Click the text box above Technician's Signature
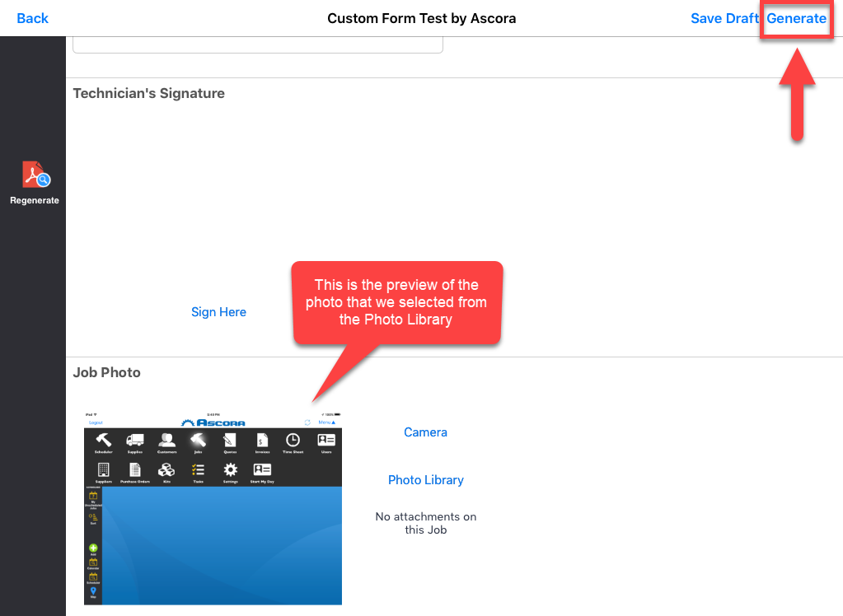This screenshot has height=616, width=843. (257, 44)
